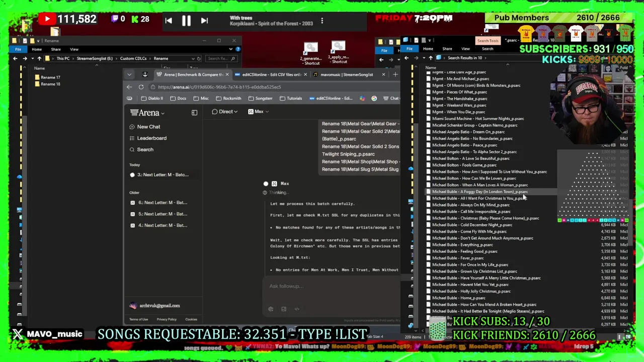
Task: Open the Home tab in the Rename explorer window
Action: click(37, 49)
